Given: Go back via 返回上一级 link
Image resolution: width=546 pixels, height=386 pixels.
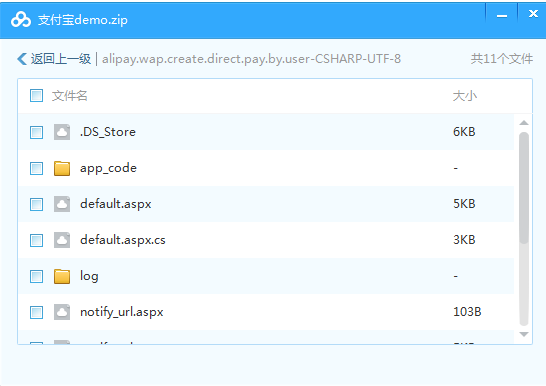Looking at the screenshot, I should (61, 59).
